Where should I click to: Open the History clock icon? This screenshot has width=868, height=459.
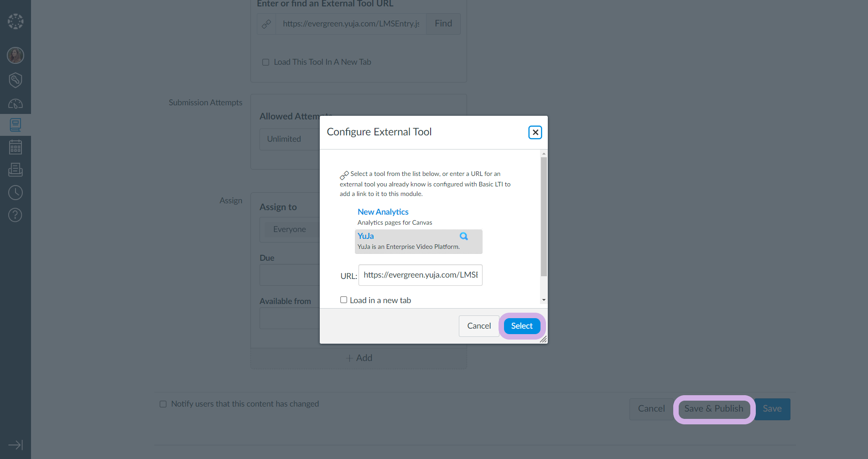pyautogui.click(x=16, y=192)
